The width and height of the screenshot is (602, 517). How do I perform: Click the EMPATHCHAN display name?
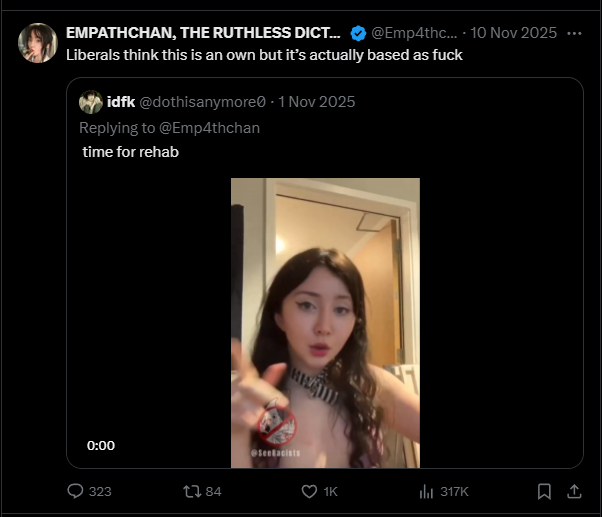(203, 33)
